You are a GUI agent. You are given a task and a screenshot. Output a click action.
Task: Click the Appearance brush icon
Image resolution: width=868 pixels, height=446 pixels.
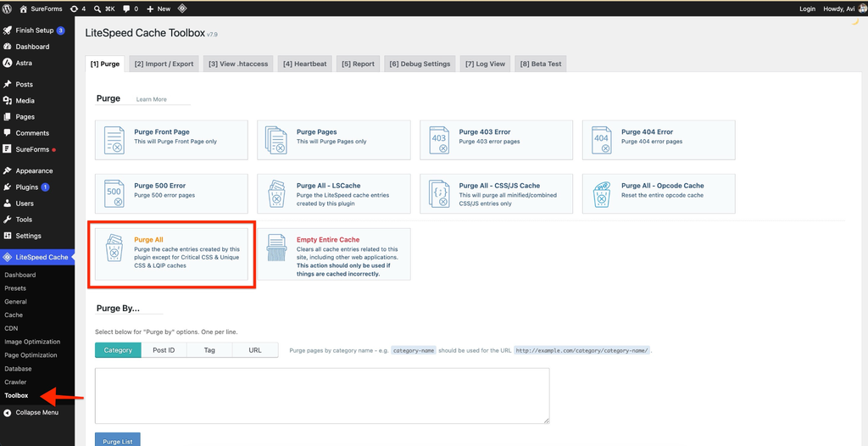pyautogui.click(x=7, y=170)
